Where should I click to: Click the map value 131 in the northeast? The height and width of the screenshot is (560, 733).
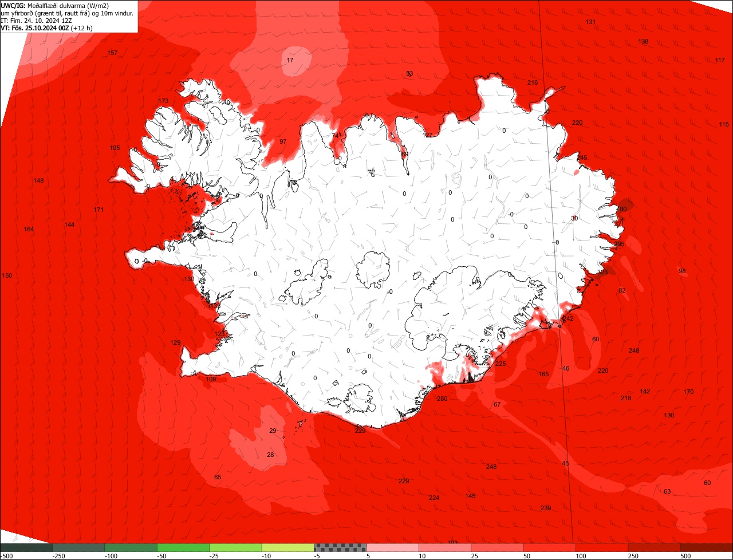coord(590,22)
